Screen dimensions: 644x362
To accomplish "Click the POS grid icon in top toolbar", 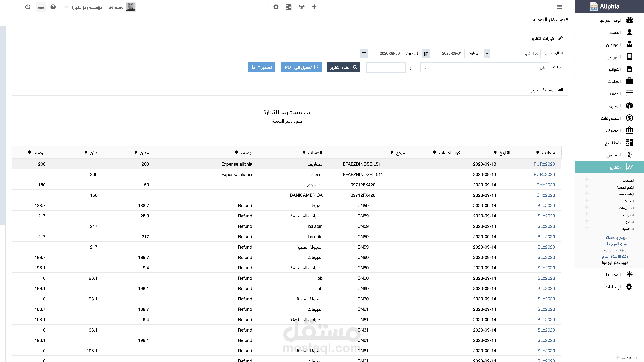I will pyautogui.click(x=289, y=7).
